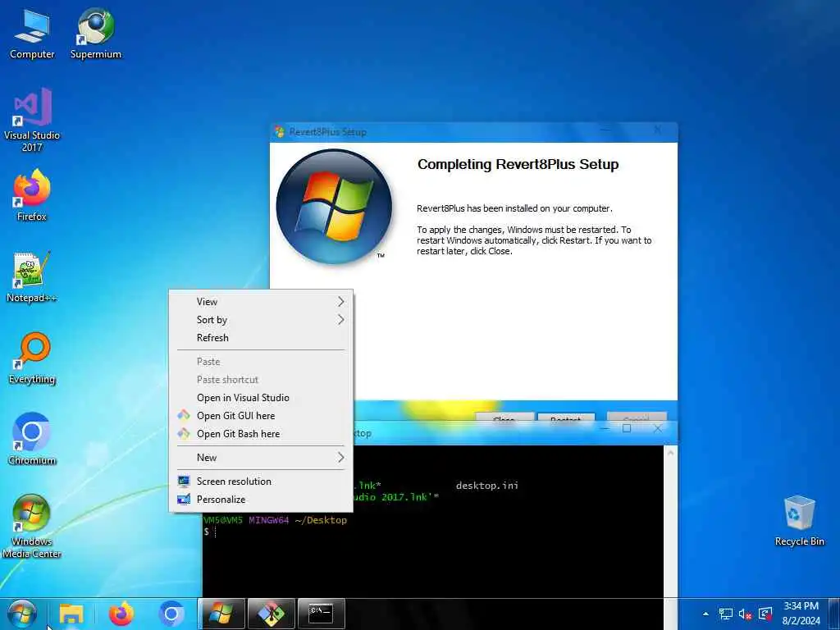Select the Everything search desktop shortcut
Image resolution: width=840 pixels, height=630 pixels.
(32, 358)
